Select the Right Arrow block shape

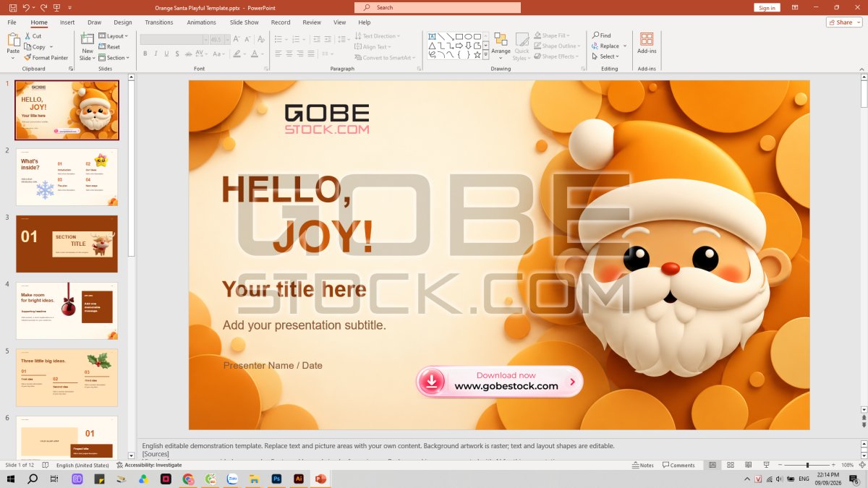(x=459, y=45)
